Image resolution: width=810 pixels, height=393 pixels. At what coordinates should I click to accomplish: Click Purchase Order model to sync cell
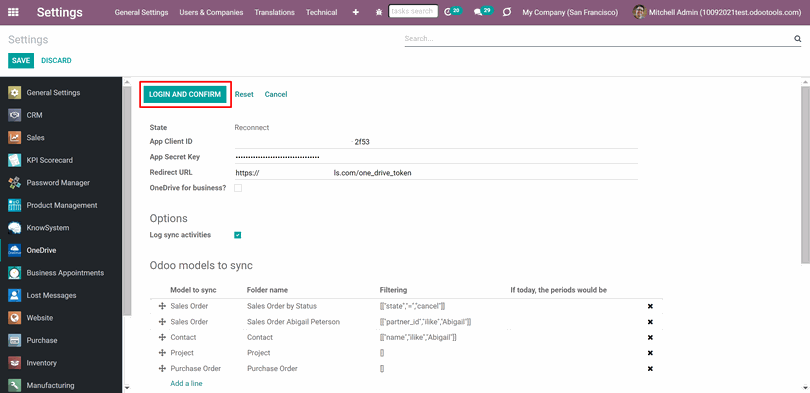196,369
